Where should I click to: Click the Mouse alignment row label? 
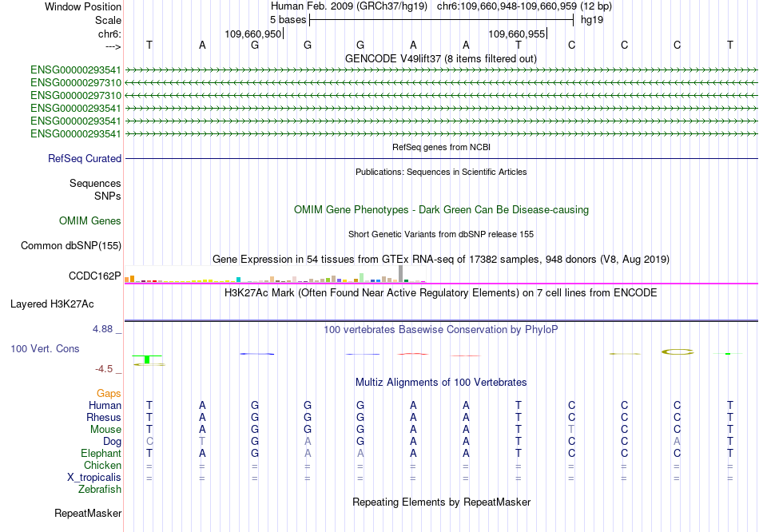click(105, 430)
